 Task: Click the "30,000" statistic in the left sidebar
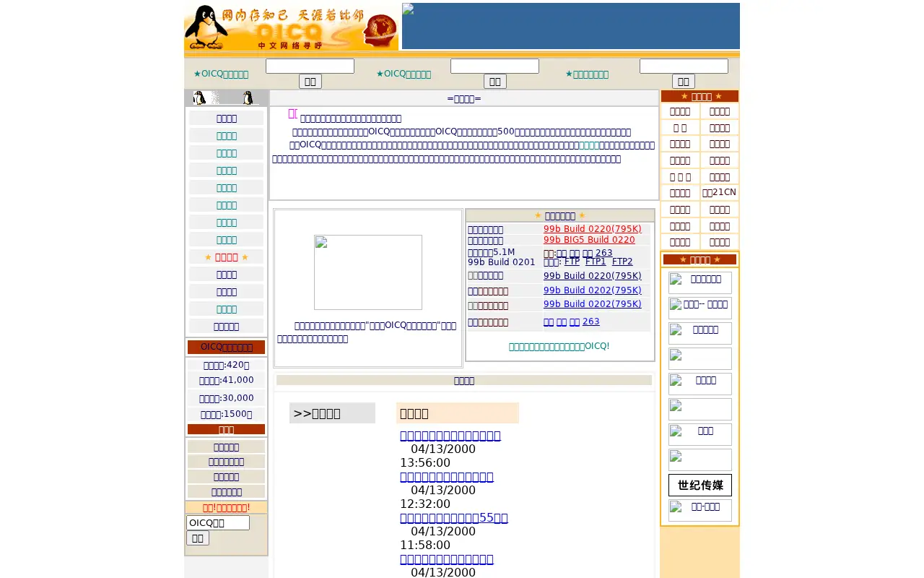point(226,398)
